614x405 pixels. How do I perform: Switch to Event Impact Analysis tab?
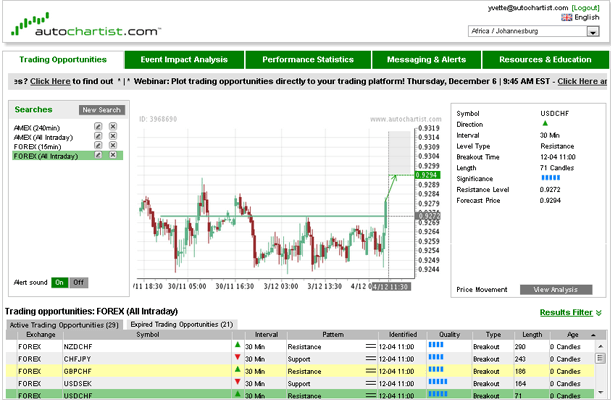tap(184, 60)
